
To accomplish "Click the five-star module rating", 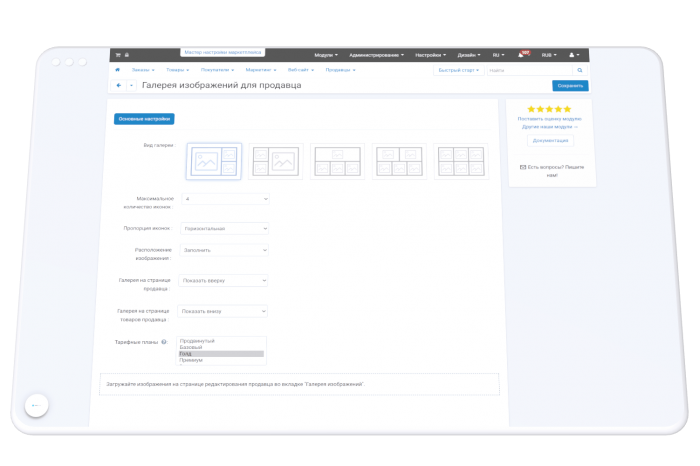I will 549,109.
